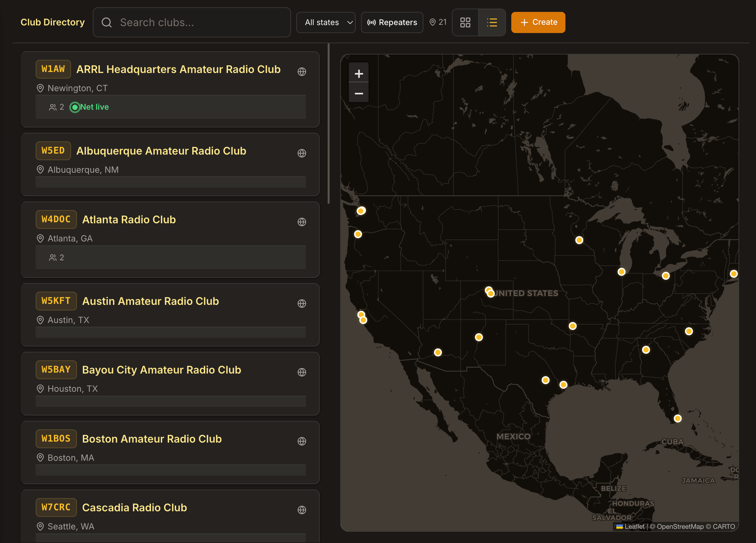
Task: Click the Club Directory heading
Action: 53,22
